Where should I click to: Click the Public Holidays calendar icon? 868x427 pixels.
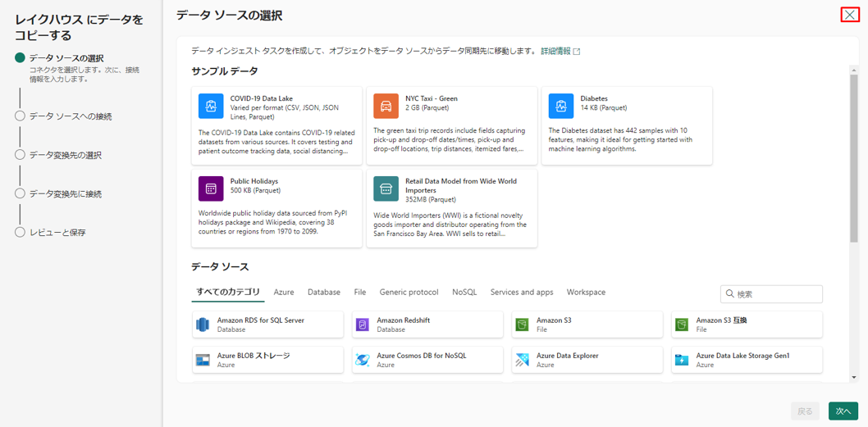(x=211, y=189)
